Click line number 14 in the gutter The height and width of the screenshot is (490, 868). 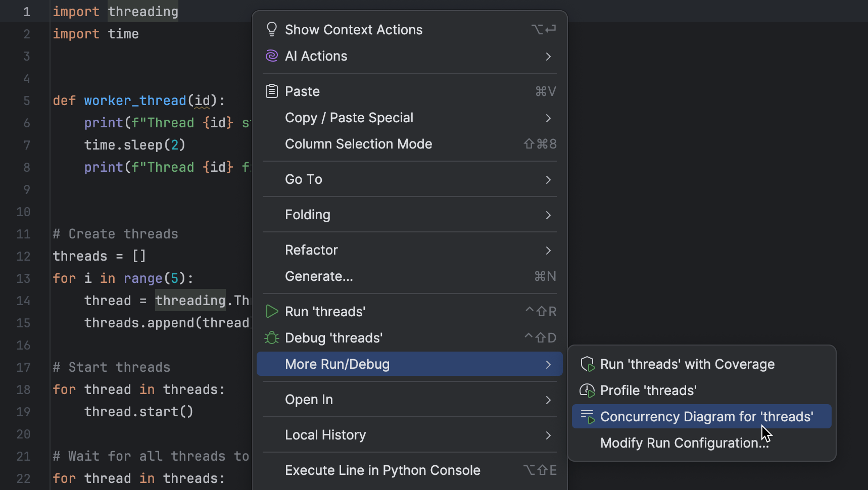pyautogui.click(x=23, y=301)
